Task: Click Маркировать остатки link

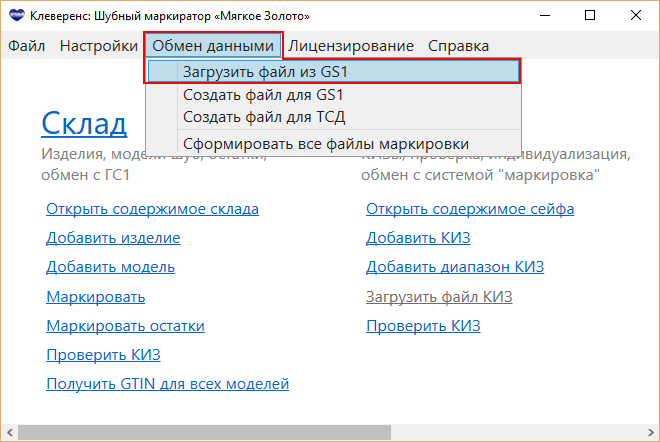Action: [125, 326]
